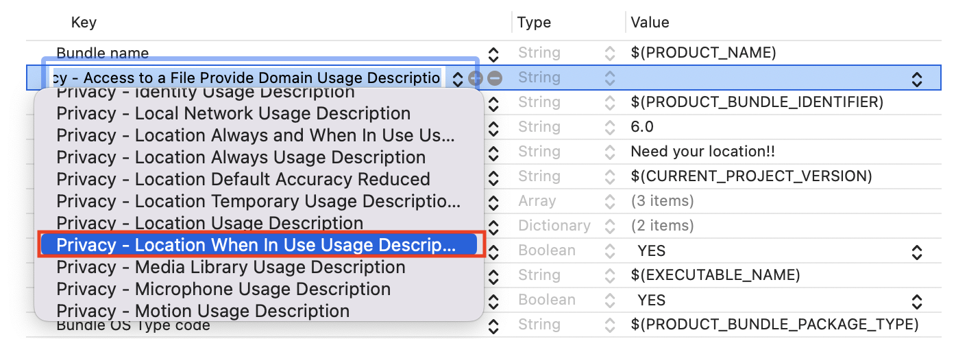980x339 pixels.
Task: Open type stepper in $(PRODUCT_BUNDLE_IDENTIFIER) row
Action: click(609, 103)
